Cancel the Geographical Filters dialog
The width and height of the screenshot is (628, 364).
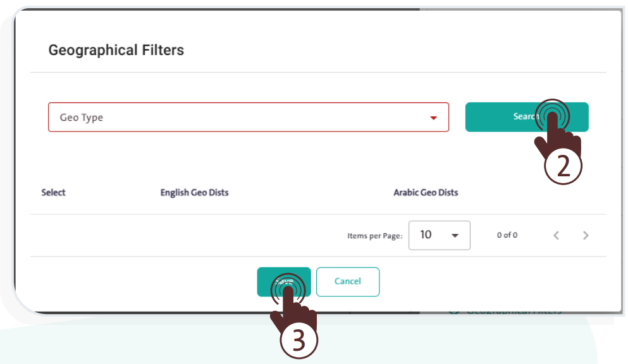(347, 282)
